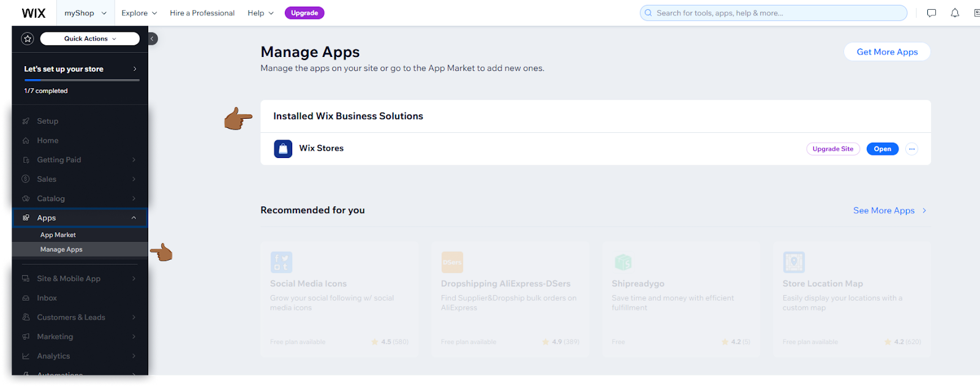Open the chat messages icon
The image size is (980, 387).
tap(932, 13)
